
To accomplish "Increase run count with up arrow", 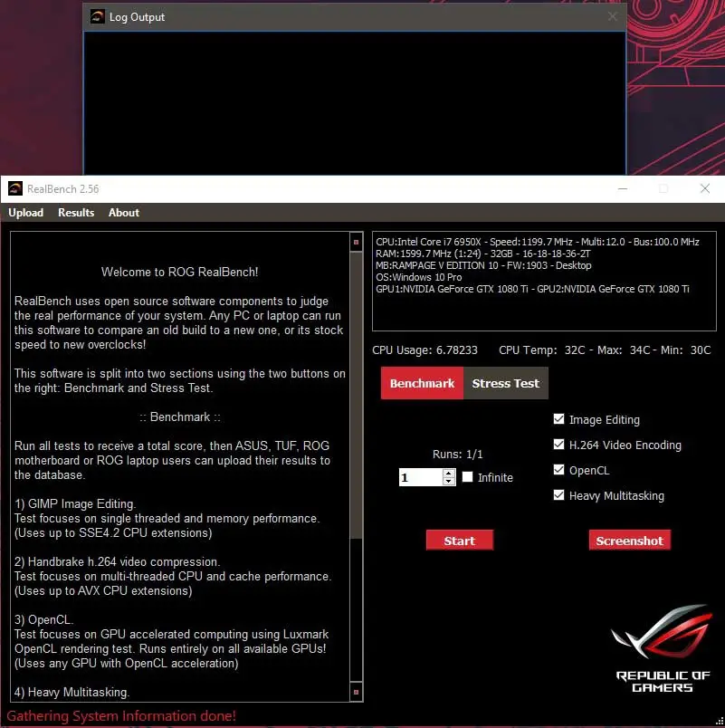I will [x=448, y=473].
